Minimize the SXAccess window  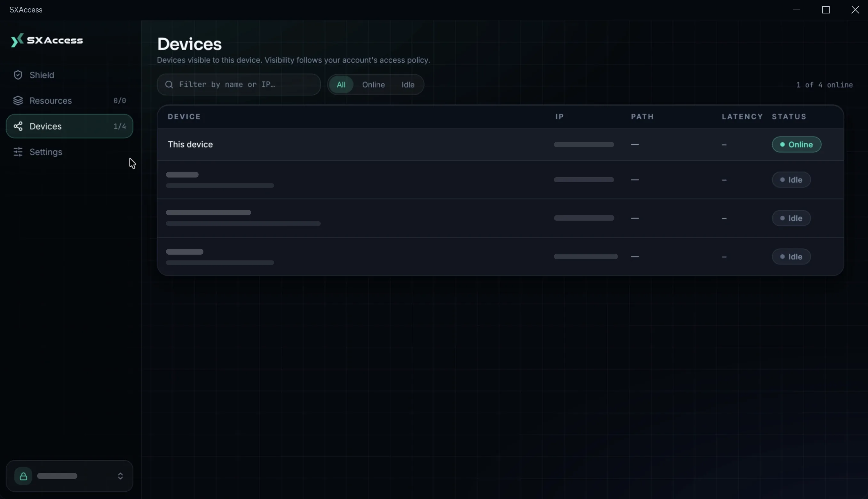796,10
